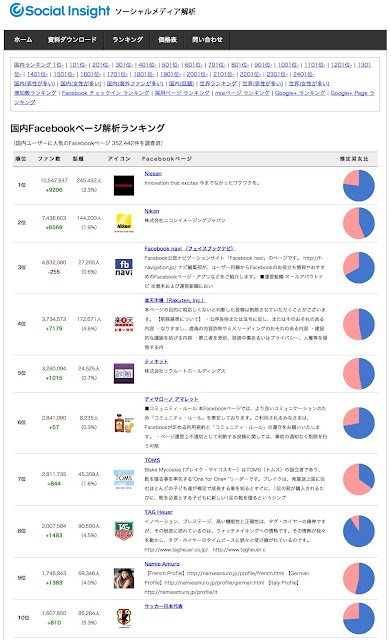
Task: Open the Nikon page link
Action: 152,211
